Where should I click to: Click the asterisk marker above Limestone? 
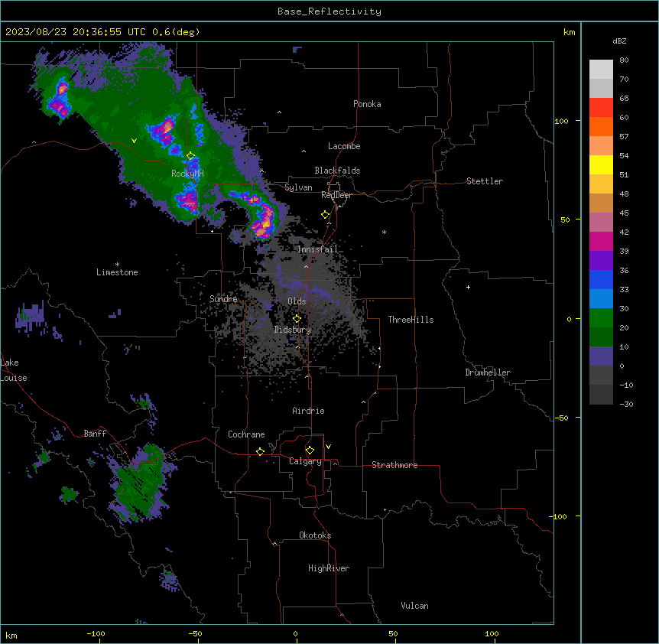(117, 265)
